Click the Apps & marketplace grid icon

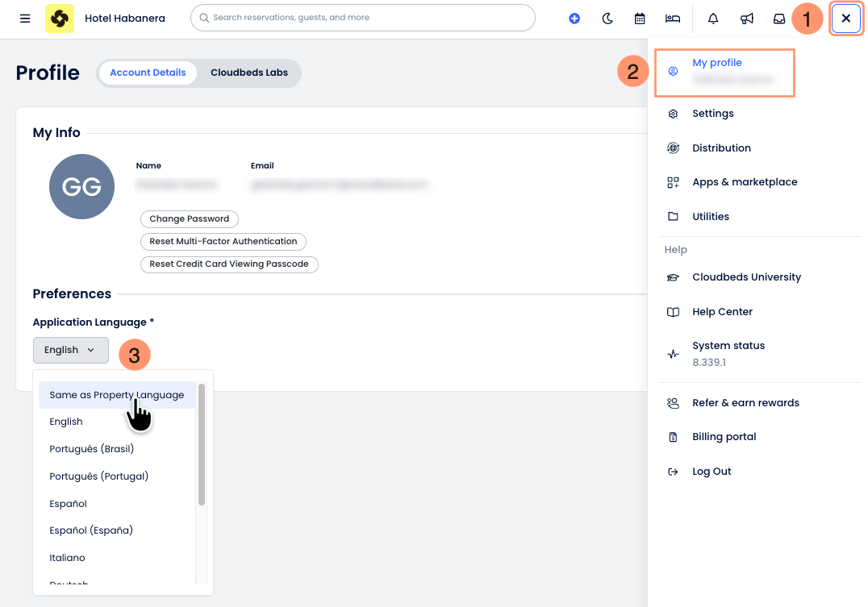point(673,182)
